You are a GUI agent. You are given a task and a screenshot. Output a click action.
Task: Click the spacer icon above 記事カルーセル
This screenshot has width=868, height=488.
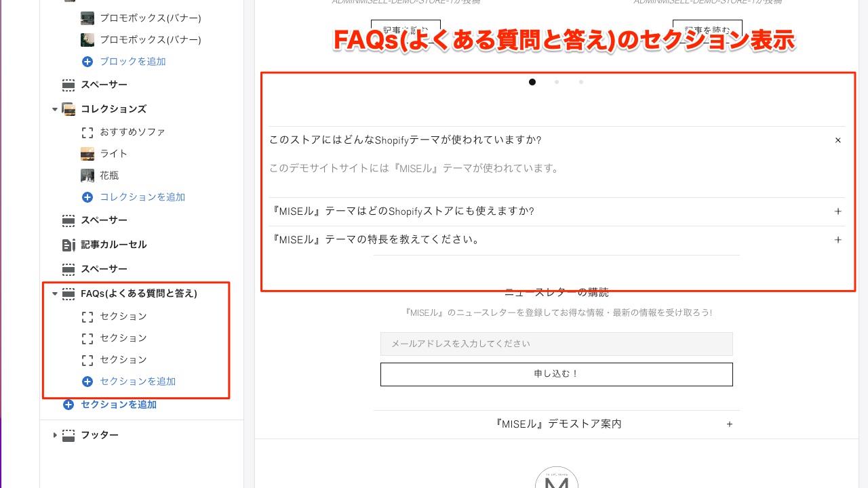tap(68, 220)
